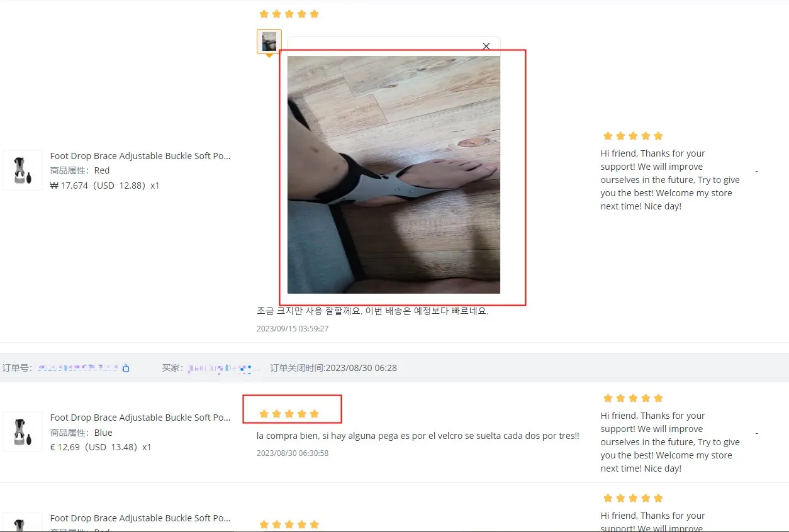Click the Korean review comment text
Viewport: 789px width, 532px height.
coord(372,311)
